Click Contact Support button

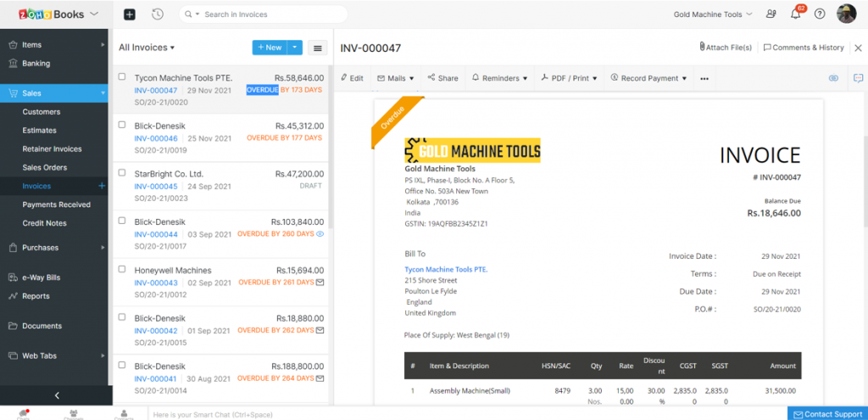[827, 414]
